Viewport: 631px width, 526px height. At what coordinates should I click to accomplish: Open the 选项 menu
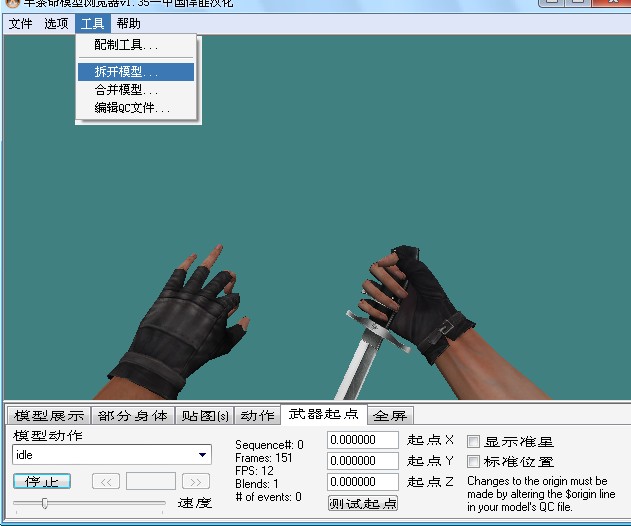click(x=57, y=24)
